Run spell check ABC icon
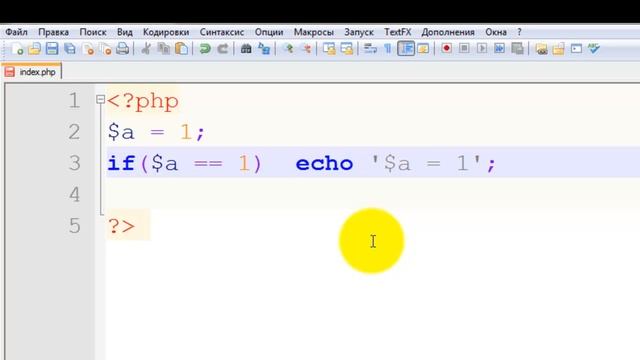This screenshot has width=640, height=360. tap(594, 49)
